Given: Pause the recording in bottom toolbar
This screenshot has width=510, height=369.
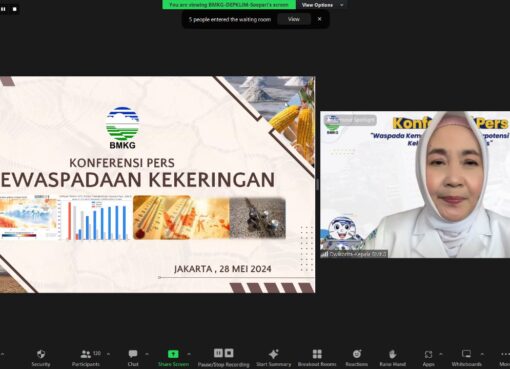Looking at the screenshot, I should point(218,353).
